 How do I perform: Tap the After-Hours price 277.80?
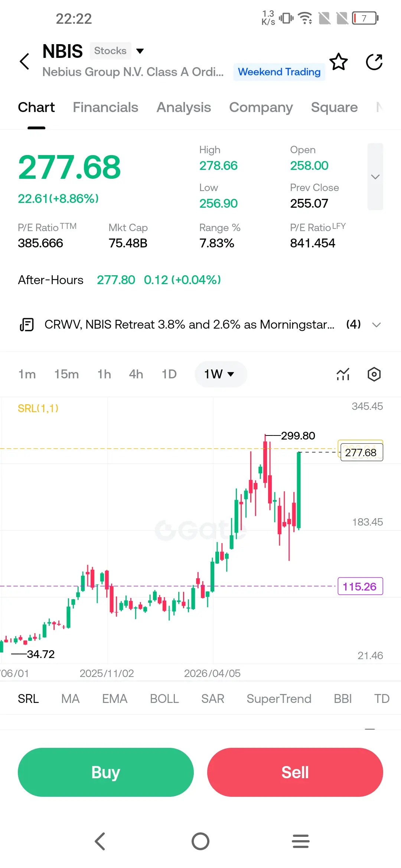coord(116,280)
